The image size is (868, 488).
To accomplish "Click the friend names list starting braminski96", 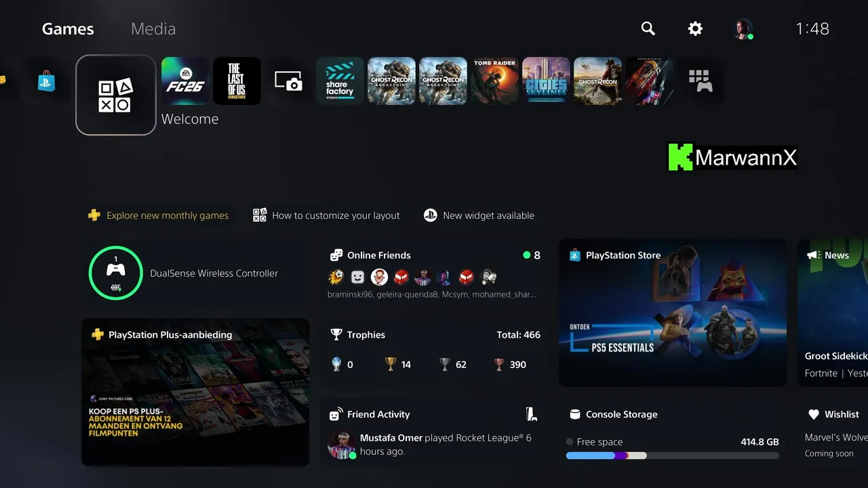I will (432, 295).
